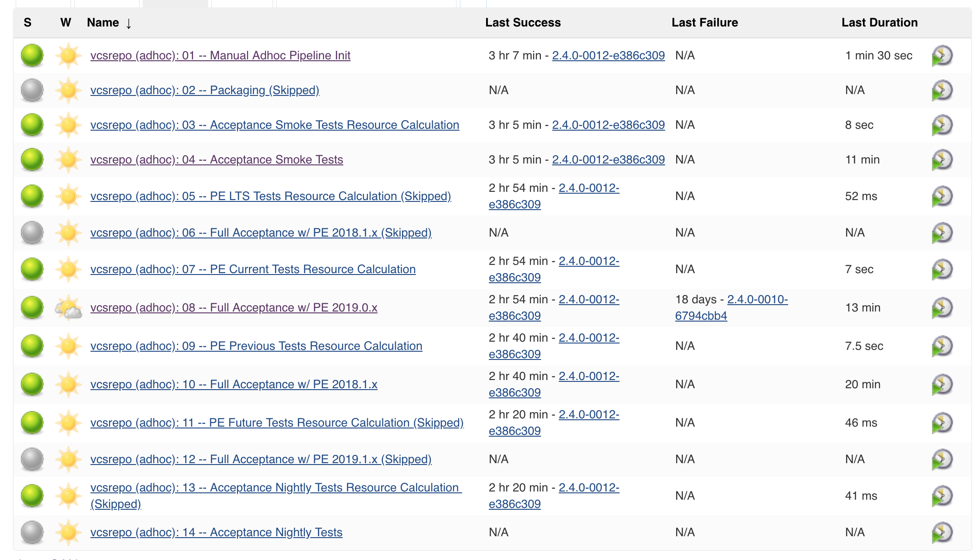Sort jobs by Last Duration column
Image resolution: width=974 pixels, height=560 pixels.
pos(879,22)
